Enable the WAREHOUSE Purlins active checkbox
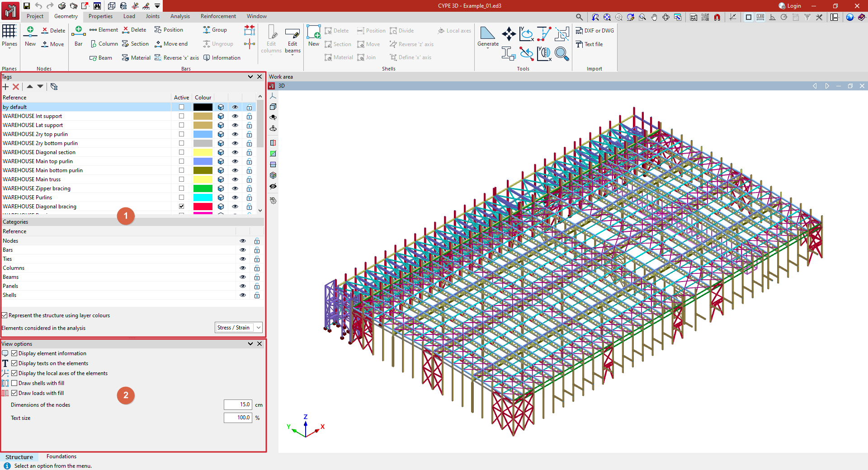 click(x=181, y=197)
